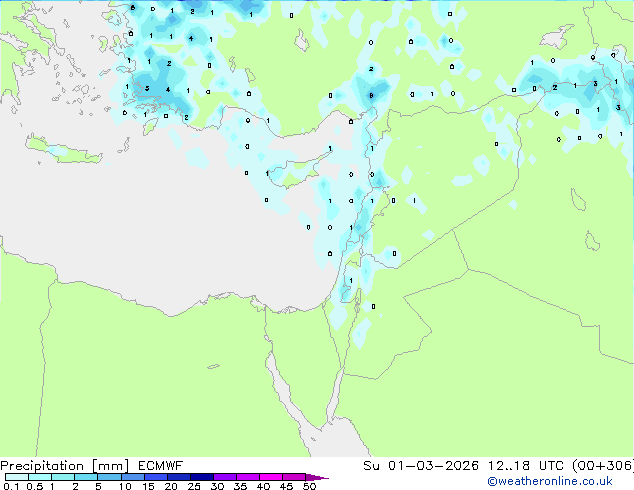634x490 pixels.
Task: Click the "45" legend scale label
Action: click(286, 486)
